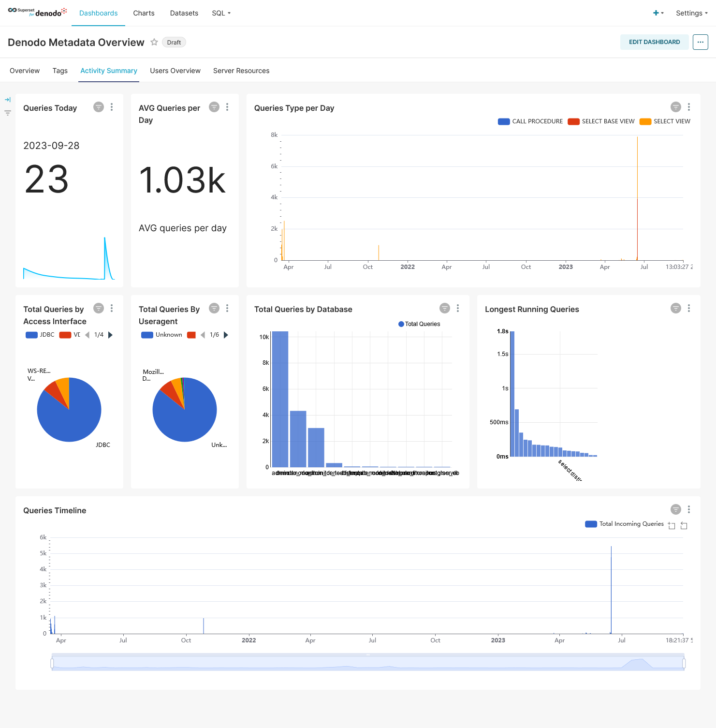Favorite the dashboard with the star icon
This screenshot has height=728, width=716.
154,42
